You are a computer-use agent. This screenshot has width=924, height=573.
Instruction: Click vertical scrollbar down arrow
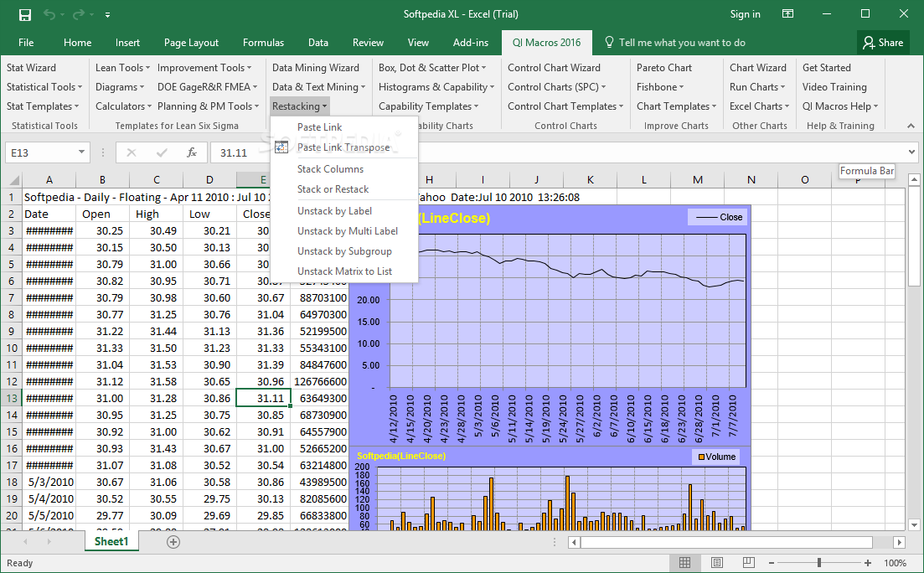[x=914, y=524]
